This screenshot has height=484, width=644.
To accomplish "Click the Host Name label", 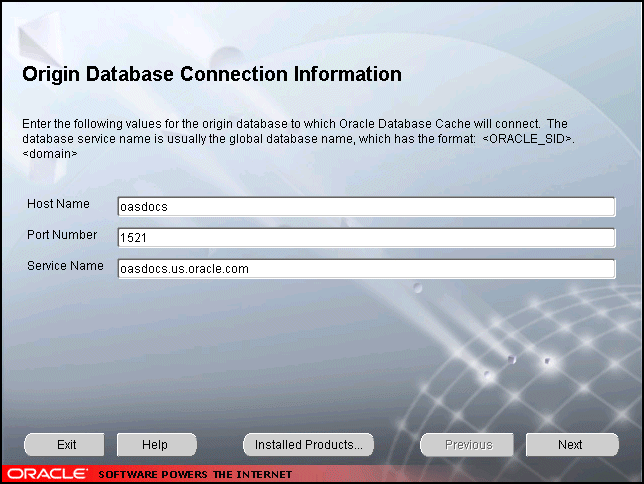I will (x=58, y=204).
